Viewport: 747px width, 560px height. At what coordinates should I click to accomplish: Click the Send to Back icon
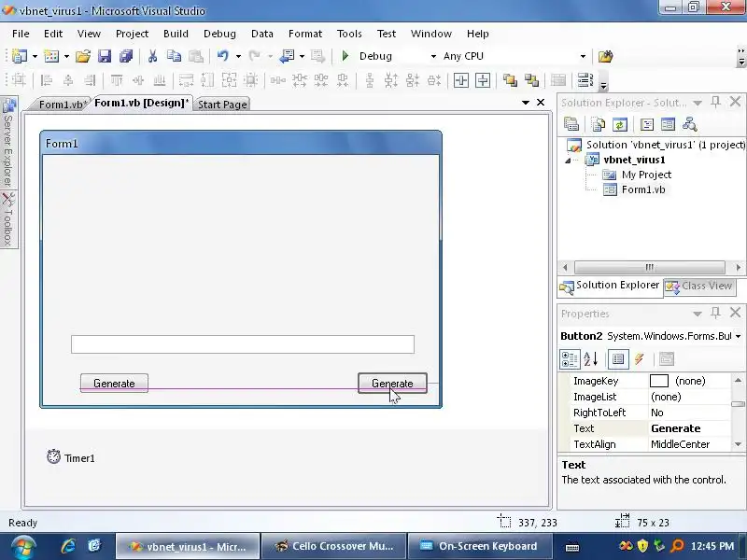click(531, 80)
